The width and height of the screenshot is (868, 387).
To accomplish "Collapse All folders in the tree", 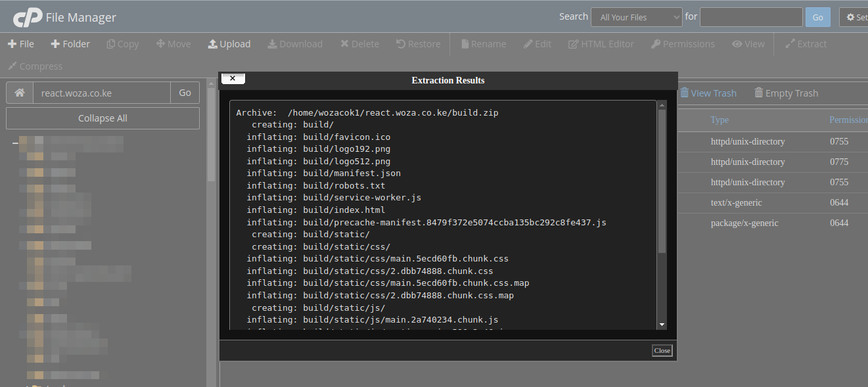I will click(103, 118).
